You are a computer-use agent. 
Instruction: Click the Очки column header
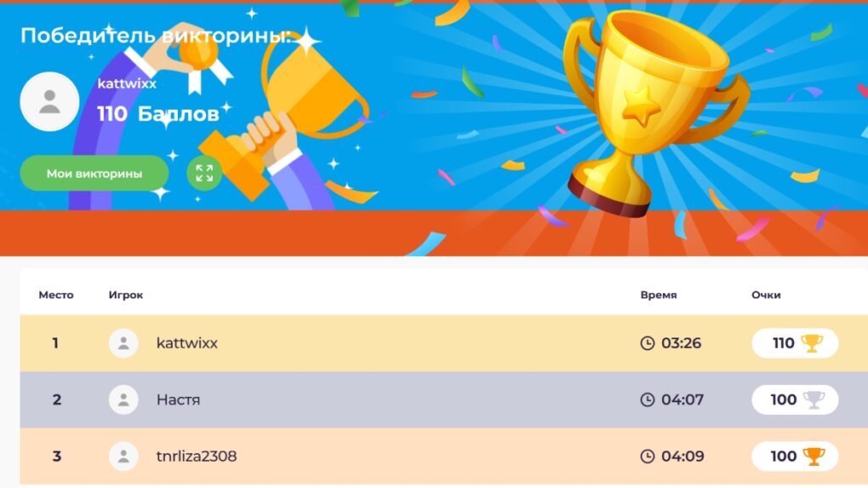coord(766,295)
